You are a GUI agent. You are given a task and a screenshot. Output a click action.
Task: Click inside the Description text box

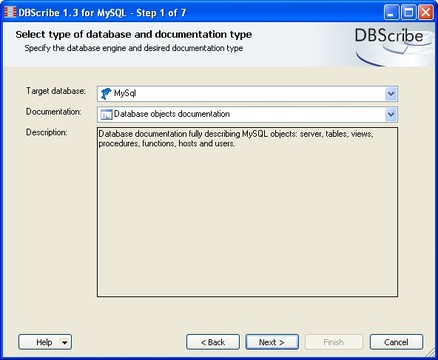point(247,212)
